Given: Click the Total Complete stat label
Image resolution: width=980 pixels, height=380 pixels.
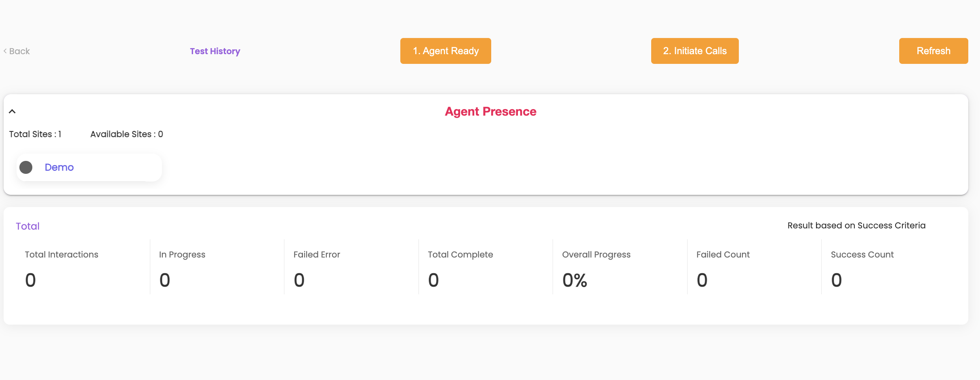Looking at the screenshot, I should point(460,255).
